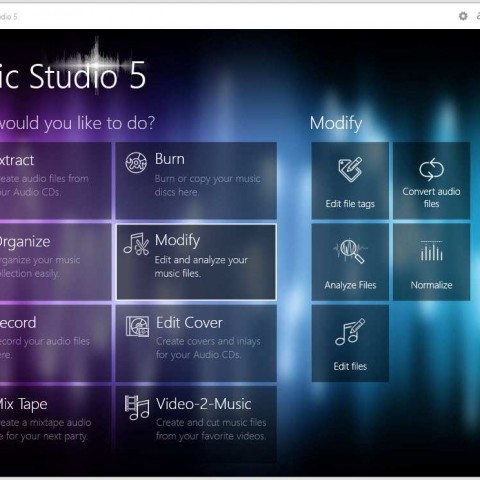Click the Normalize bars icon
The image size is (480, 480).
pyautogui.click(x=431, y=250)
